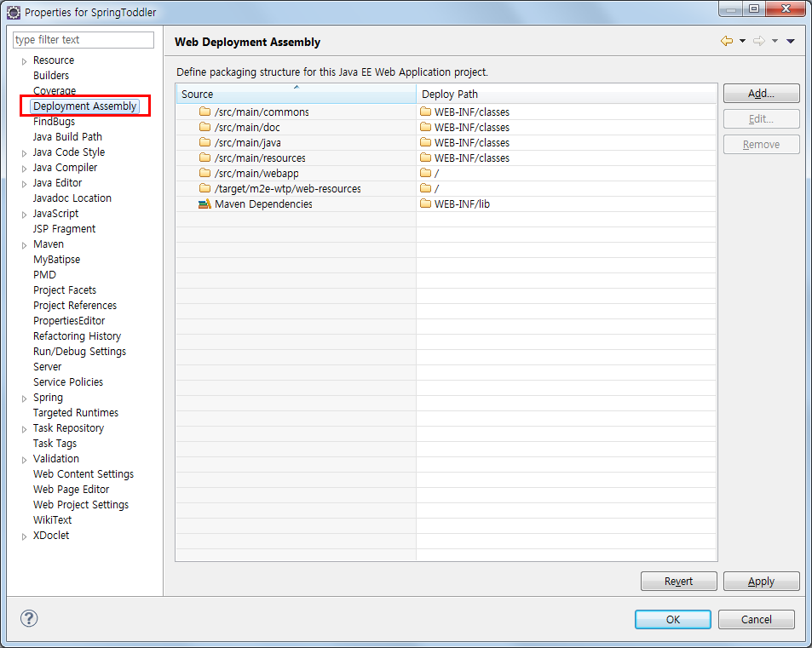Expand the Spring node
The width and height of the screenshot is (812, 648).
point(24,399)
